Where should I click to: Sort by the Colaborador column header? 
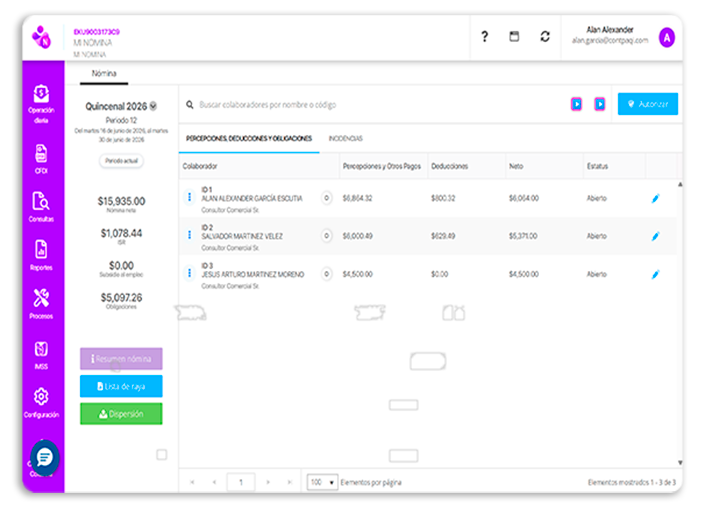click(200, 166)
